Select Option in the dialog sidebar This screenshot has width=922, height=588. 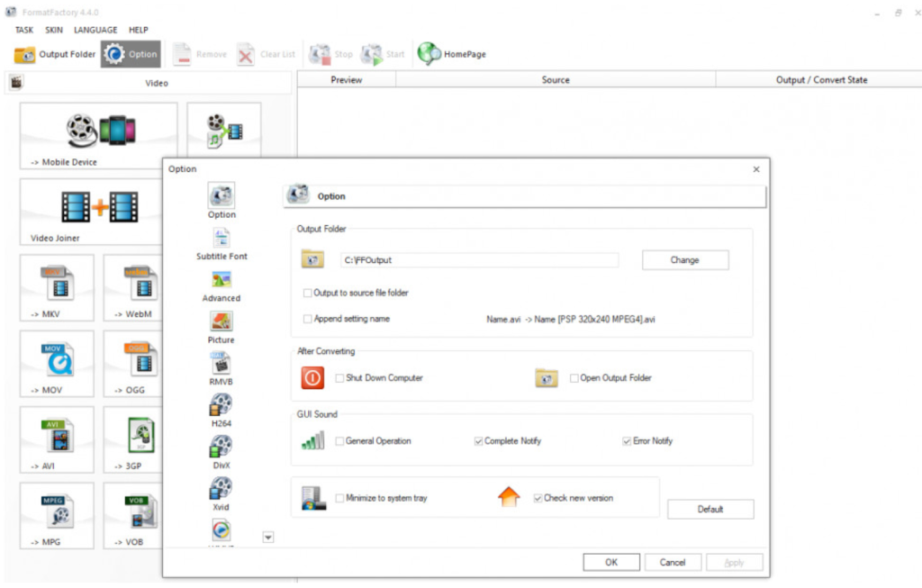(221, 201)
